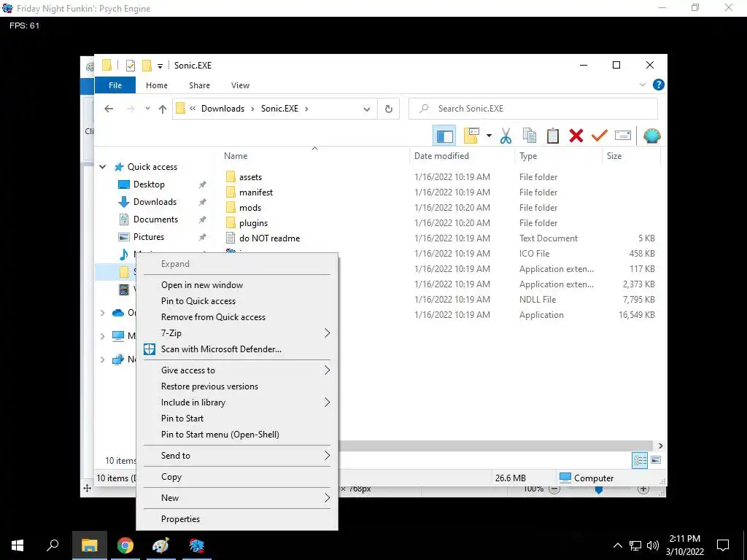Click the Search Sonic.EXE field
This screenshot has height=560, width=747.
(x=533, y=109)
